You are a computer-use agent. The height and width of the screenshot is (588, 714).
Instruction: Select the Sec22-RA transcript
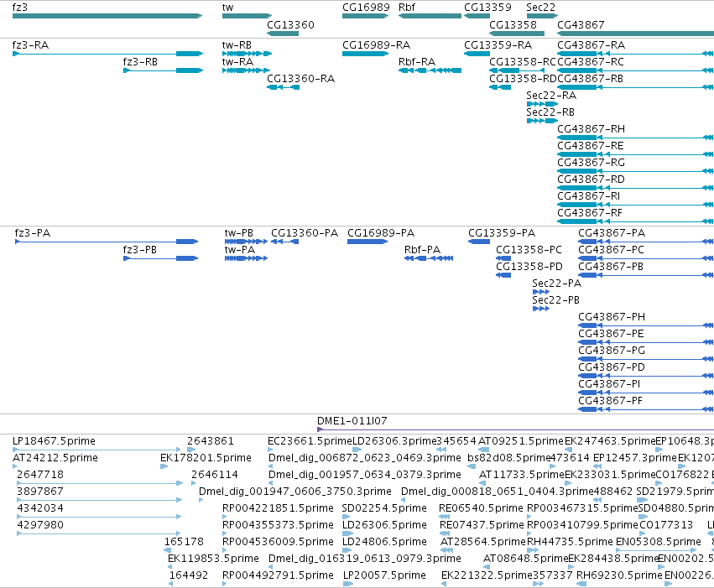542,104
